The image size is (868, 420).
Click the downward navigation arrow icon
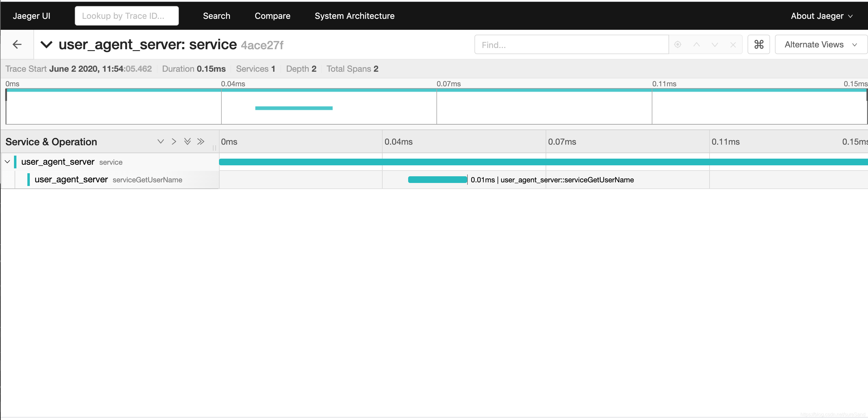tap(715, 44)
